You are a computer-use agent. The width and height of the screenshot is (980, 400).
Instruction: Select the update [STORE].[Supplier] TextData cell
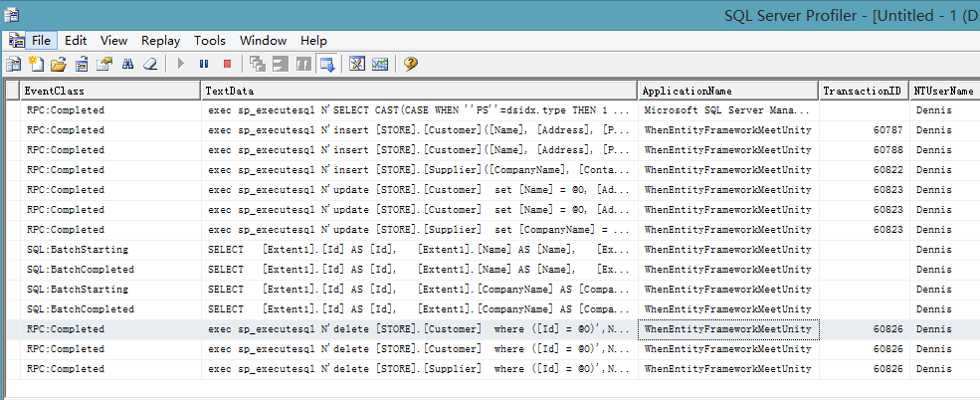coord(420,230)
